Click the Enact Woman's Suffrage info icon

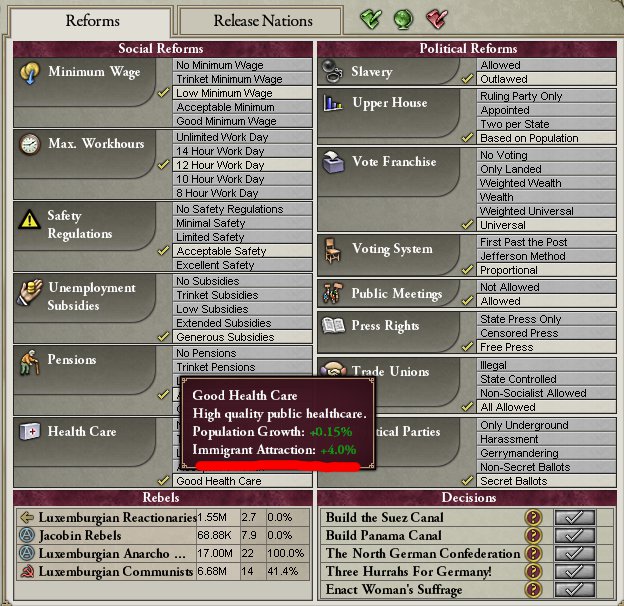coord(534,589)
